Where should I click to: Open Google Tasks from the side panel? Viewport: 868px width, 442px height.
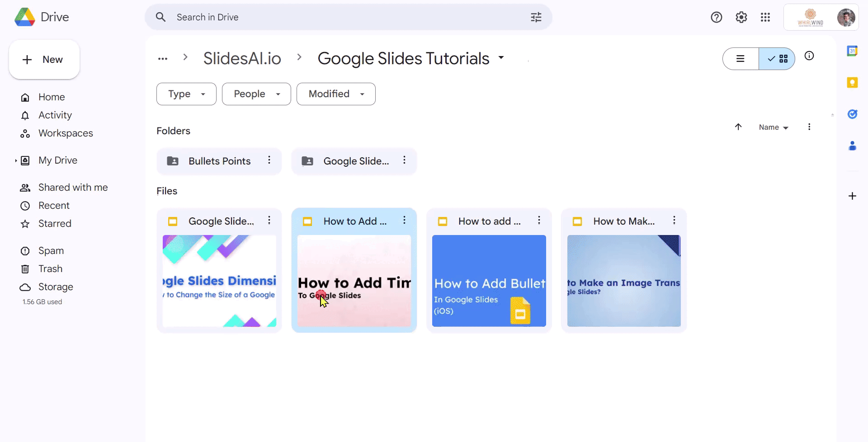pos(853,114)
